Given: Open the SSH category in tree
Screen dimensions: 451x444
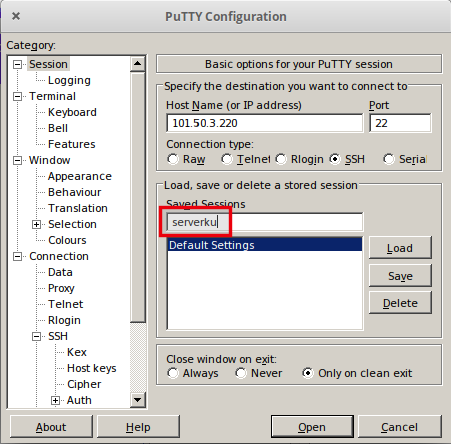Looking at the screenshot, I should click(58, 336).
